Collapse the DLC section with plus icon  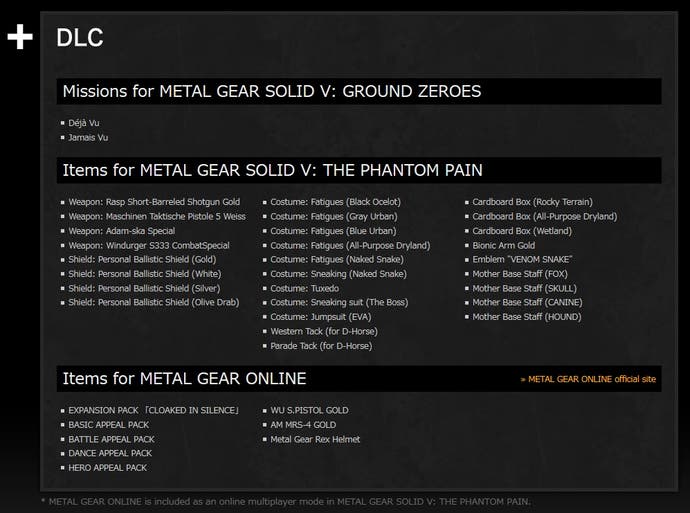pos(20,37)
